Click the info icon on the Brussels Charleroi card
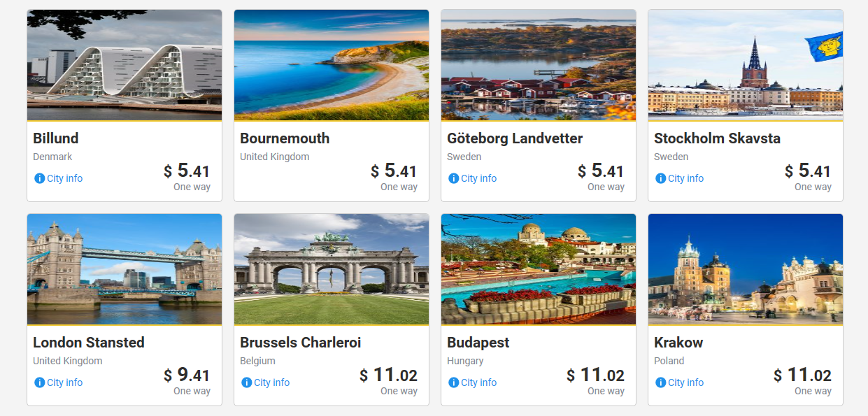The height and width of the screenshot is (416, 868). pyautogui.click(x=247, y=382)
